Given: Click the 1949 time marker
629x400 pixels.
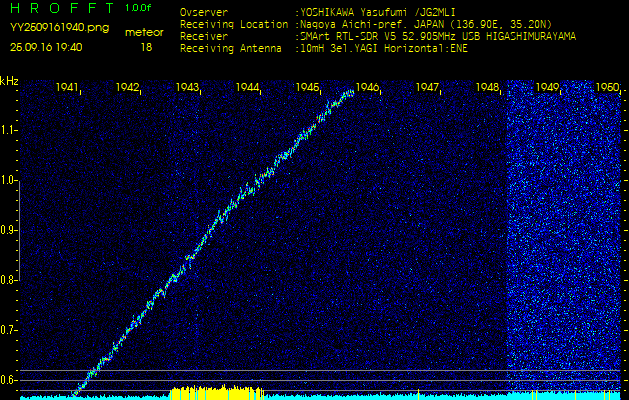Looking at the screenshot, I should [548, 88].
